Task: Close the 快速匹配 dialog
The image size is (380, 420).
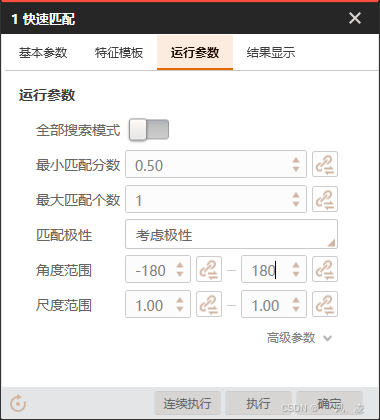Action: coord(355,18)
